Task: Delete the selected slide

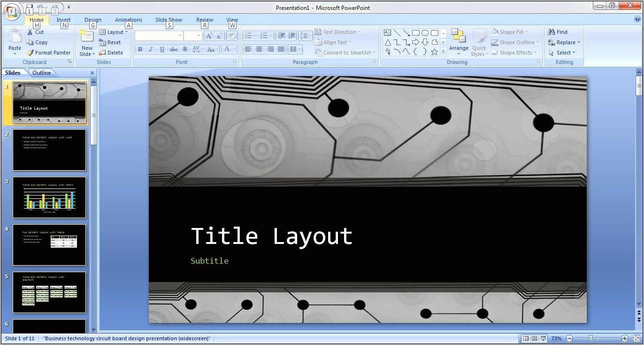Action: click(111, 53)
